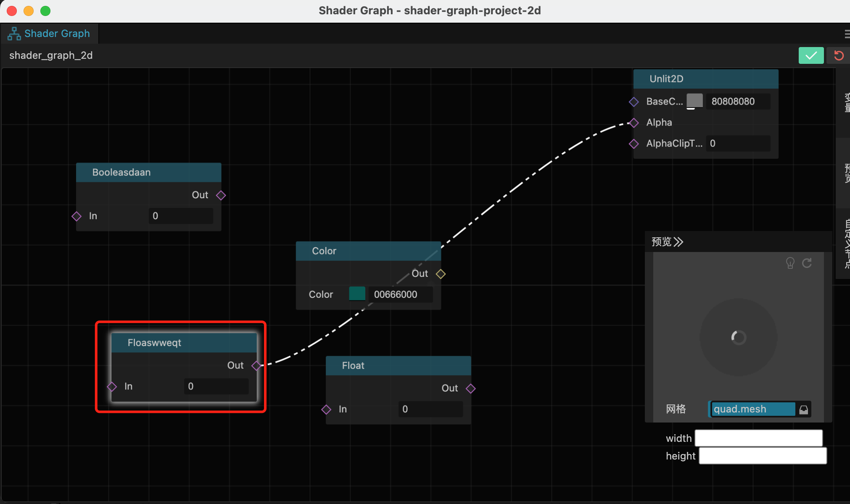Click the width input field

point(758,438)
